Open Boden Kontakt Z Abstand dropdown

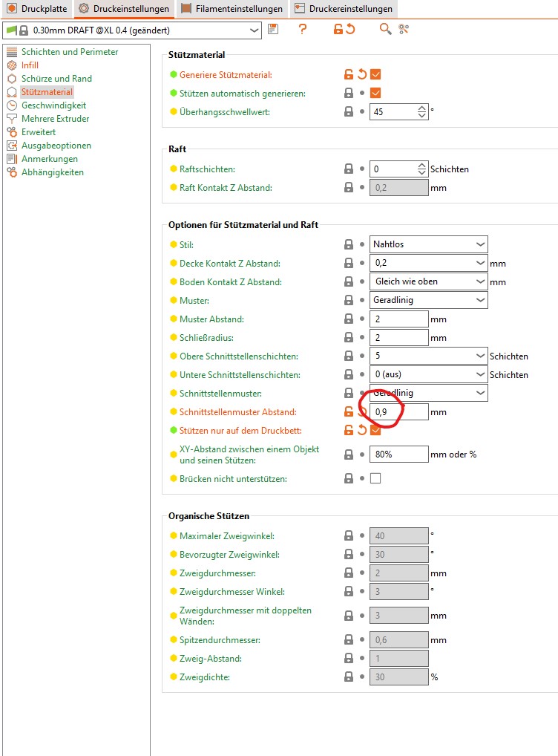coord(428,281)
